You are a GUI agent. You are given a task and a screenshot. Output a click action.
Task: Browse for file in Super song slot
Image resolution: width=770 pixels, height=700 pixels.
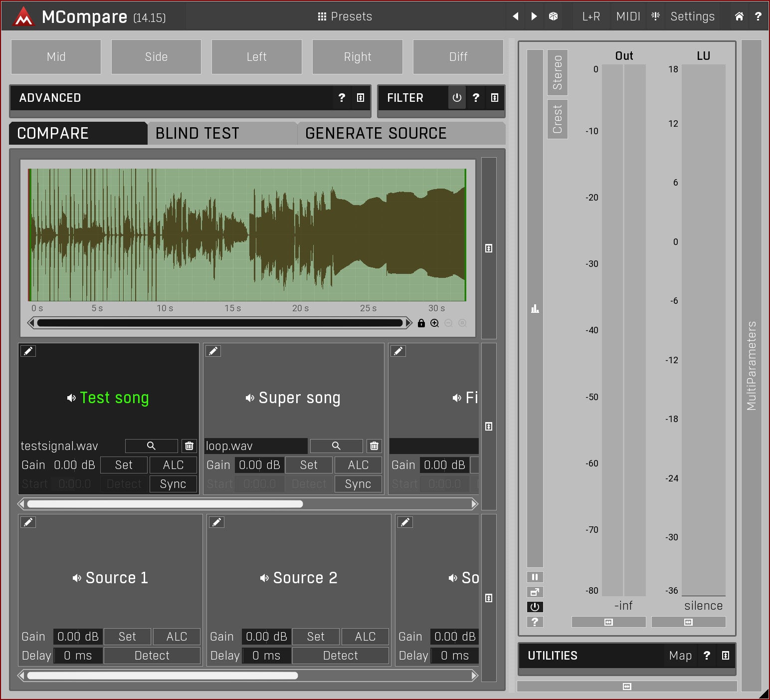[336, 446]
